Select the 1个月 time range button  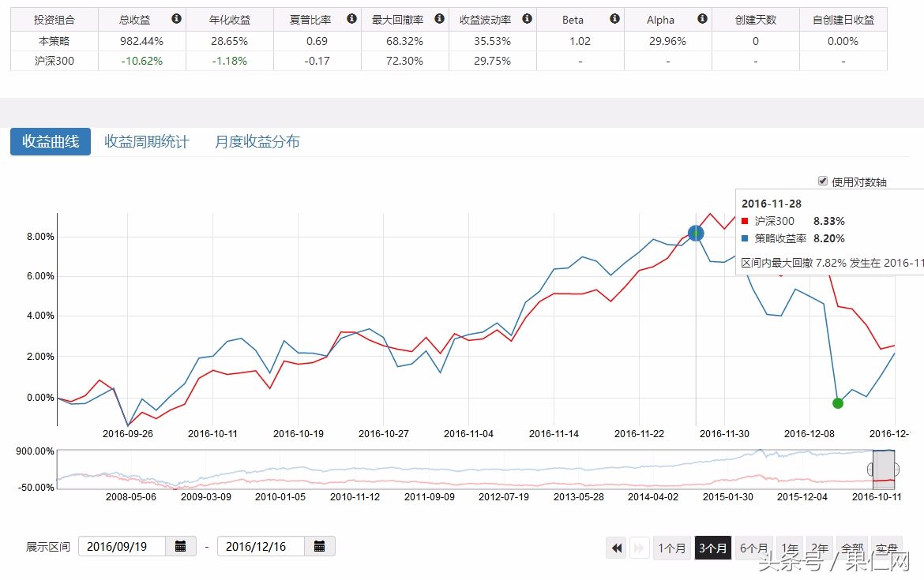click(x=672, y=548)
